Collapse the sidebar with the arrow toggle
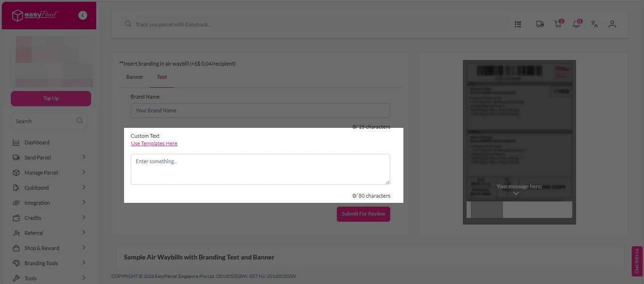This screenshot has width=644, height=284. tap(83, 15)
